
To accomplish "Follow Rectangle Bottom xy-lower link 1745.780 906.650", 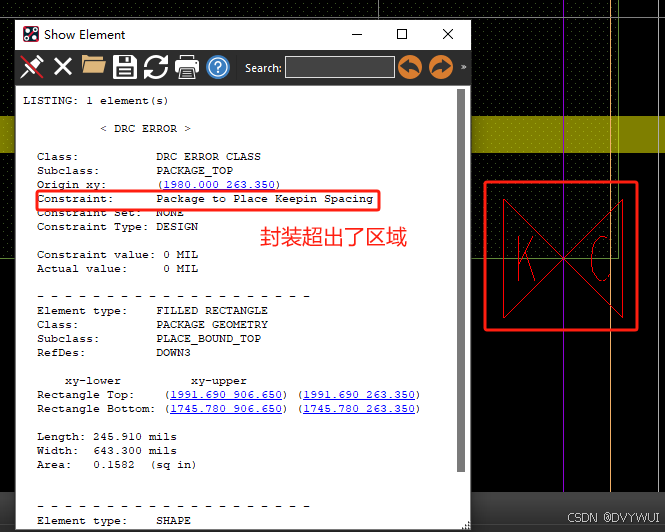I will pyautogui.click(x=226, y=409).
